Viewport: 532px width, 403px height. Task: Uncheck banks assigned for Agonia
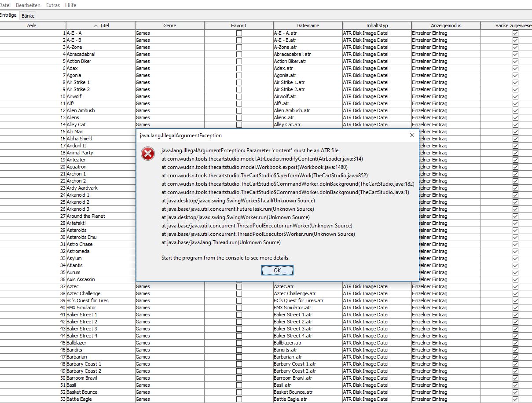(515, 75)
